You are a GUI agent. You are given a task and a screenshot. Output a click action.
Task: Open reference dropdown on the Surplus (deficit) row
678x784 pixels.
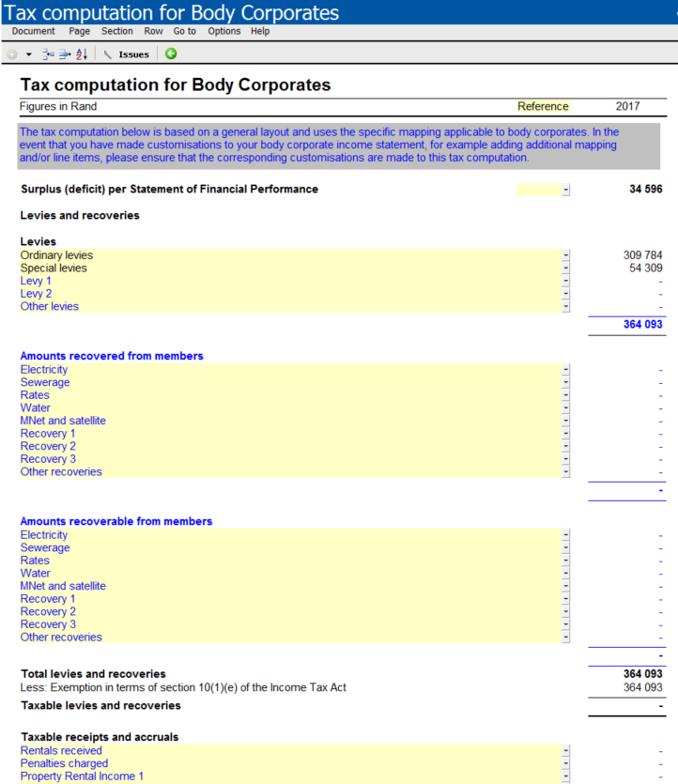(x=565, y=190)
